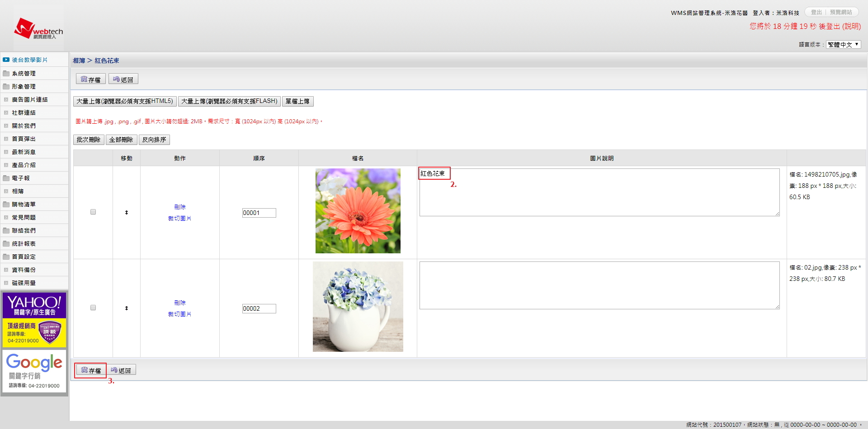Click the top return (返回) arrow icon button
The height and width of the screenshot is (429, 868).
123,79
